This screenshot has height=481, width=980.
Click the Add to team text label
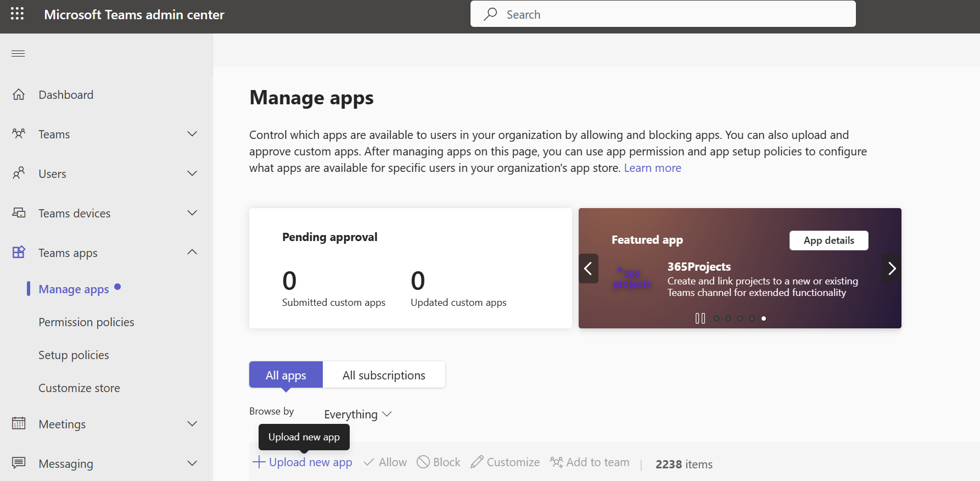coord(598,462)
